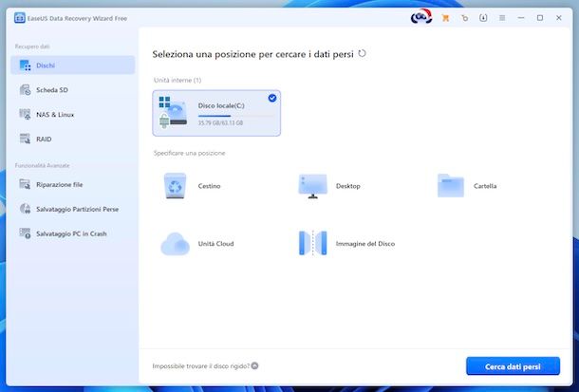Click the Specificare una posizione heading
This screenshot has width=579, height=392.
(x=190, y=153)
